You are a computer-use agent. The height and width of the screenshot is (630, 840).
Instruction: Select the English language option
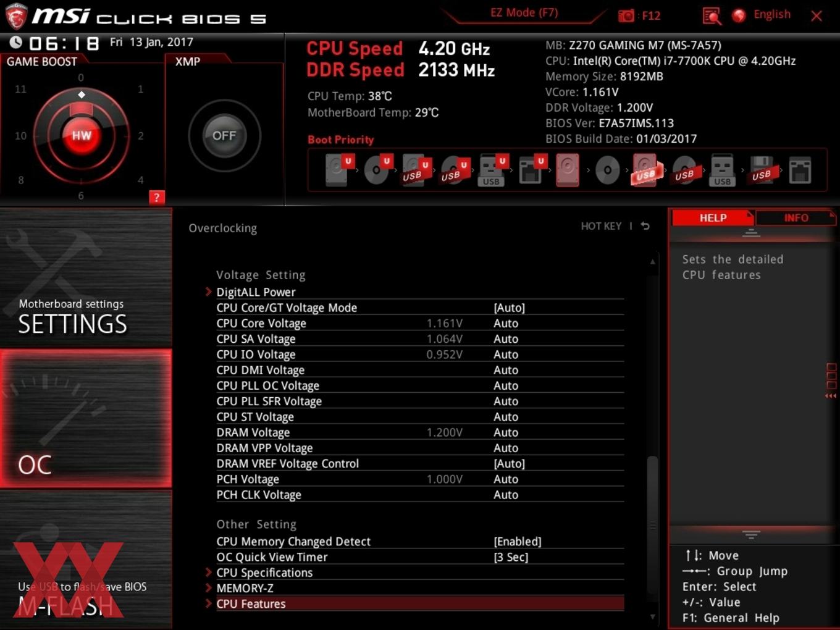pos(771,14)
